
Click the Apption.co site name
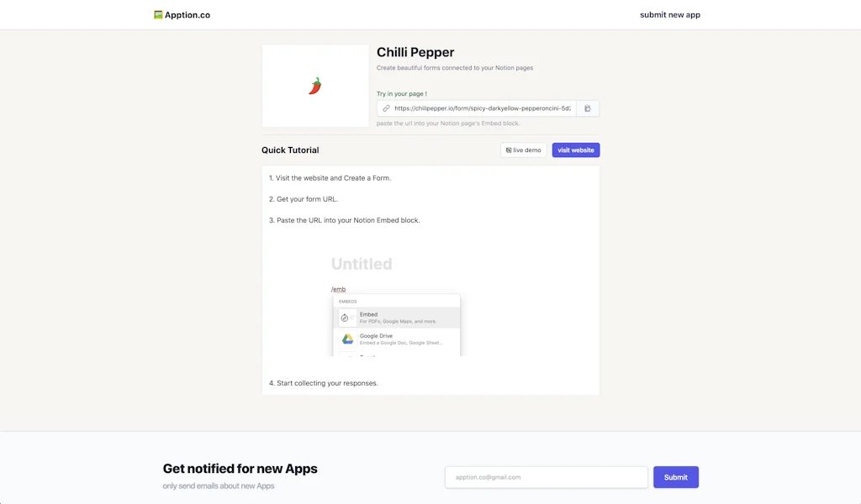tap(187, 14)
